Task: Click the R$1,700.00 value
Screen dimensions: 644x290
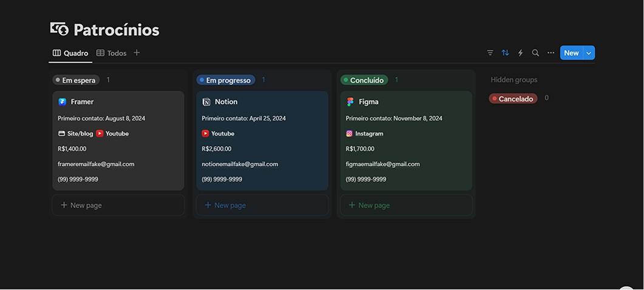Action: coord(360,148)
